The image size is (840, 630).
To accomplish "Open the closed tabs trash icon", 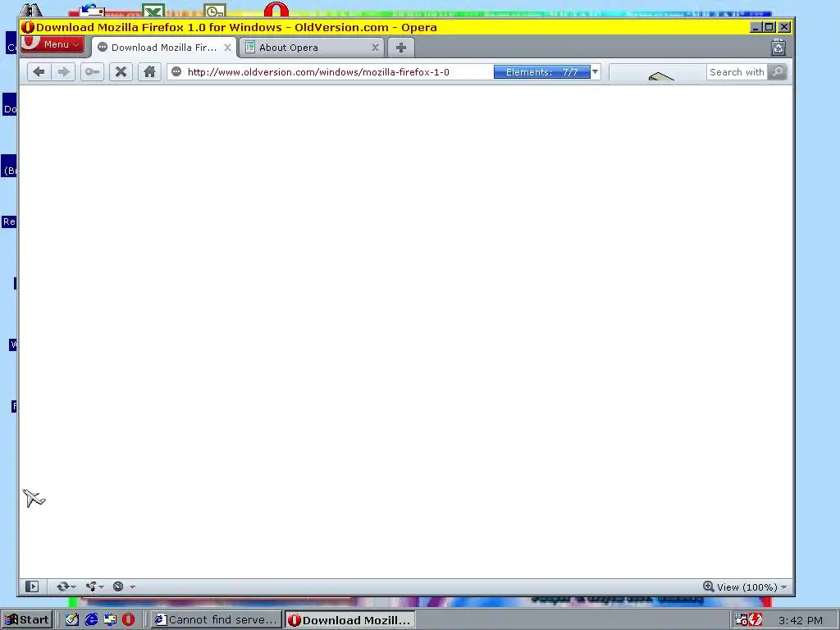I will 778,48.
